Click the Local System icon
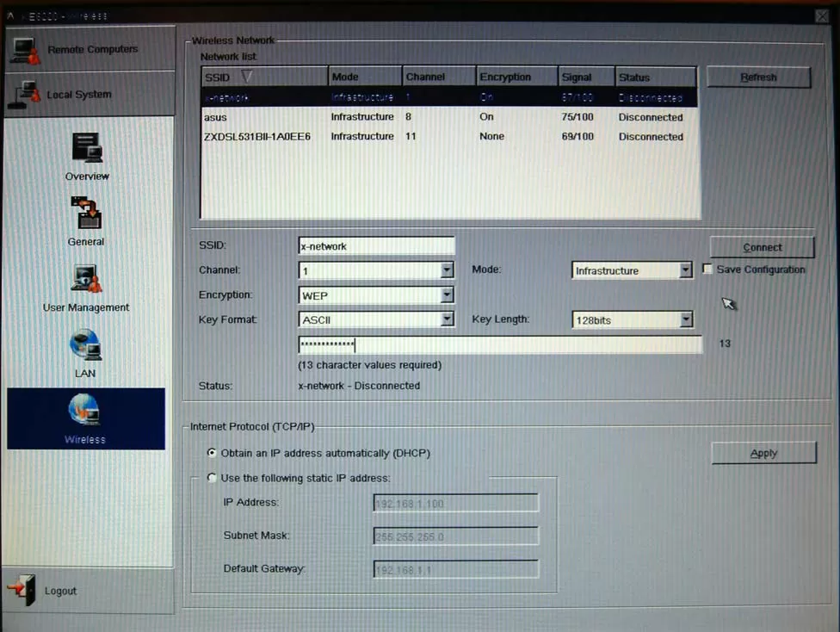This screenshot has width=840, height=632. point(23,94)
